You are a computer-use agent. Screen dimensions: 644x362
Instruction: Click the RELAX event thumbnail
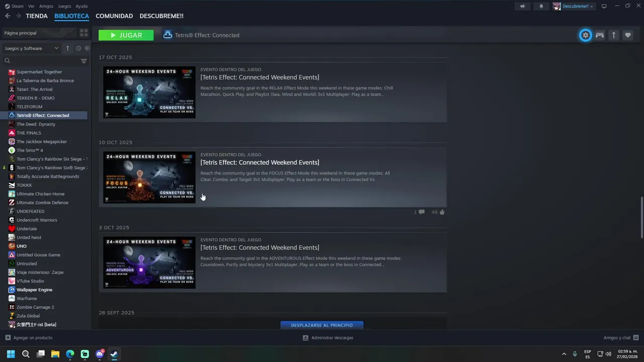pyautogui.click(x=149, y=93)
